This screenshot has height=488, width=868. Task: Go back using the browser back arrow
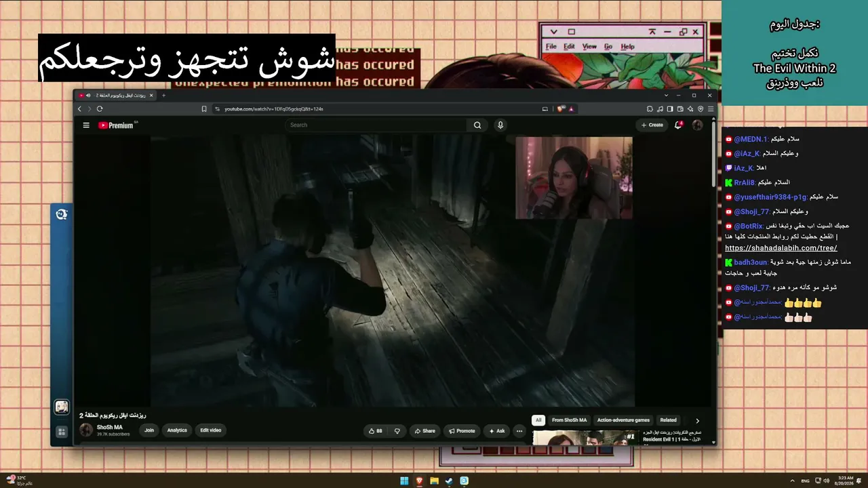[x=79, y=108]
